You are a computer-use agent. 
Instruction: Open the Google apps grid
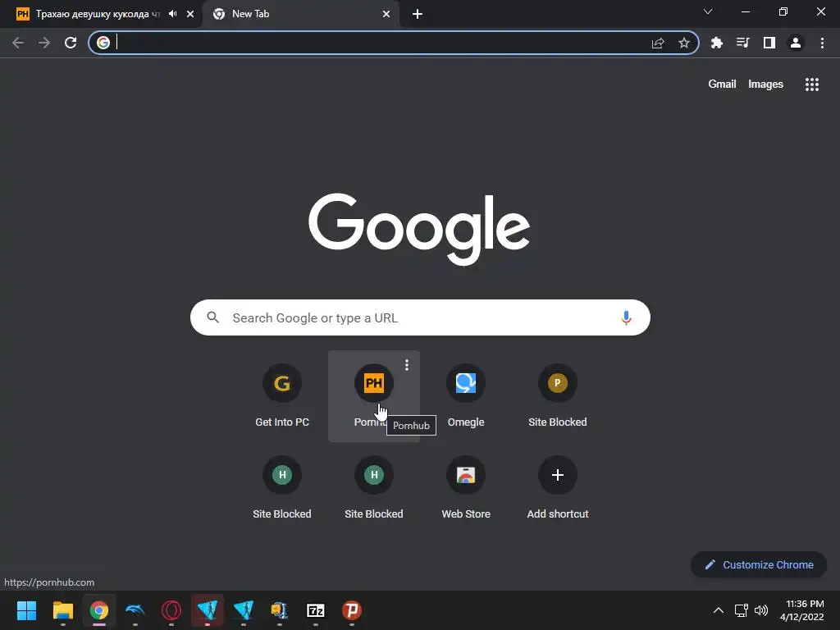811,84
